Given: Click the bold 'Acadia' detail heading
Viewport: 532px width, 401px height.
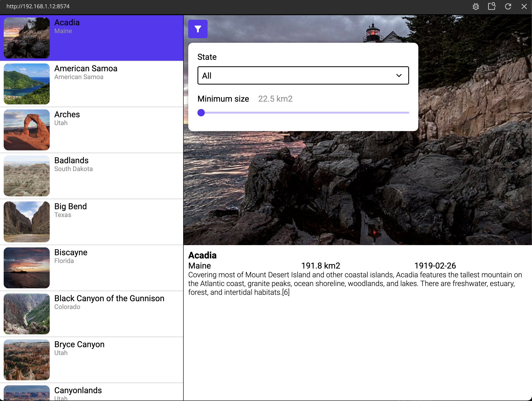Looking at the screenshot, I should [x=202, y=255].
